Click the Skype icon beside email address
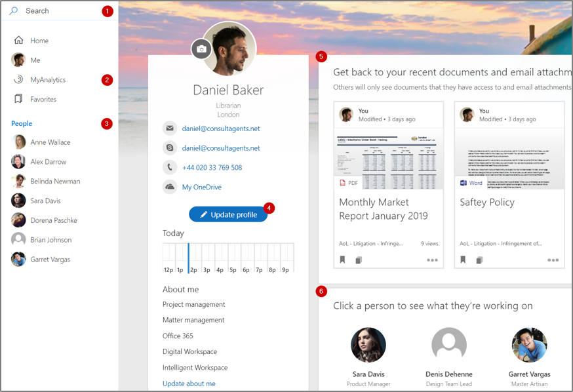The width and height of the screenshot is (573, 392). [170, 148]
